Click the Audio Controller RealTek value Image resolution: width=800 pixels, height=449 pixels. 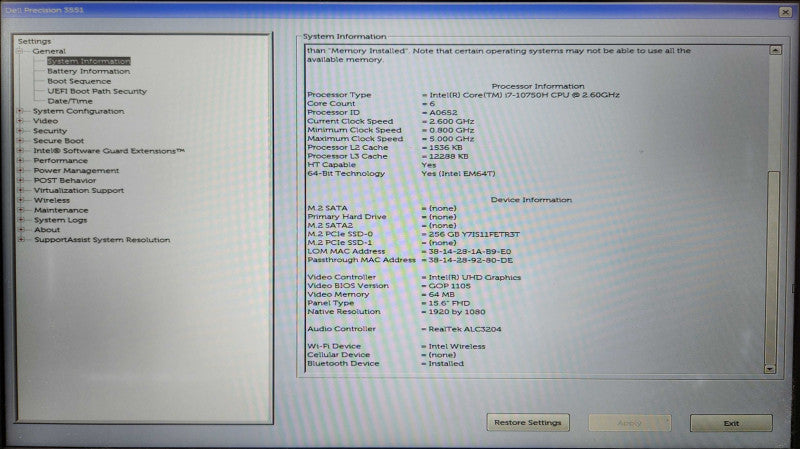click(465, 329)
